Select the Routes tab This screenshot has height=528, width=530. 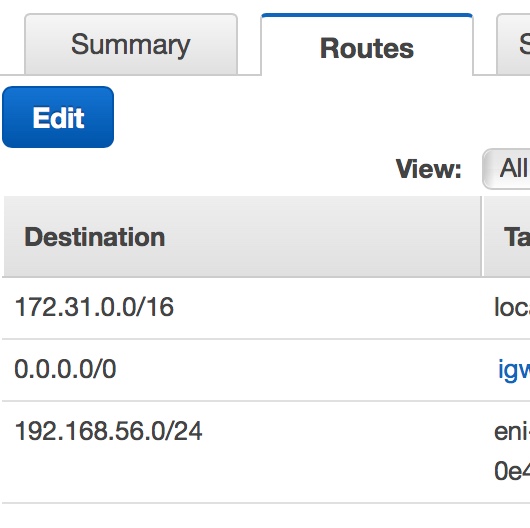[367, 45]
